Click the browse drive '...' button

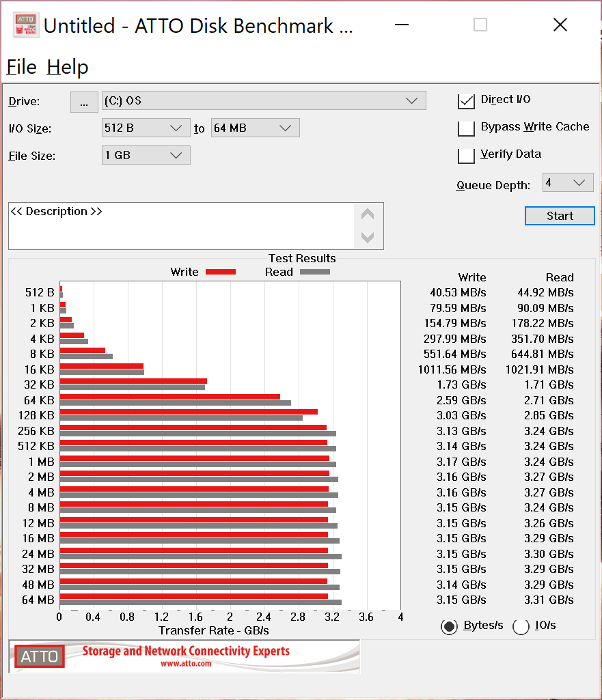85,102
